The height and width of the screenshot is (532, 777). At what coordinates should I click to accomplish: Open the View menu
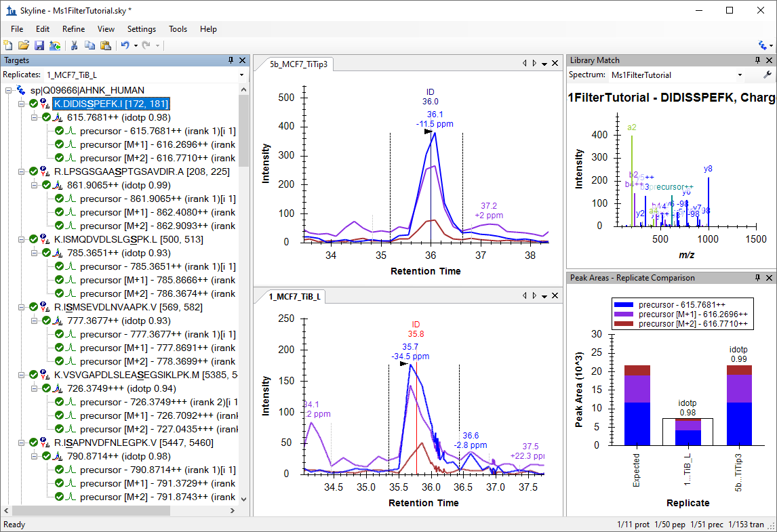[106, 29]
